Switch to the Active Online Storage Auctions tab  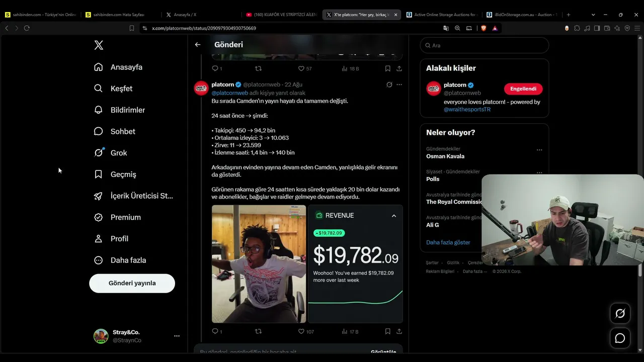click(442, 15)
